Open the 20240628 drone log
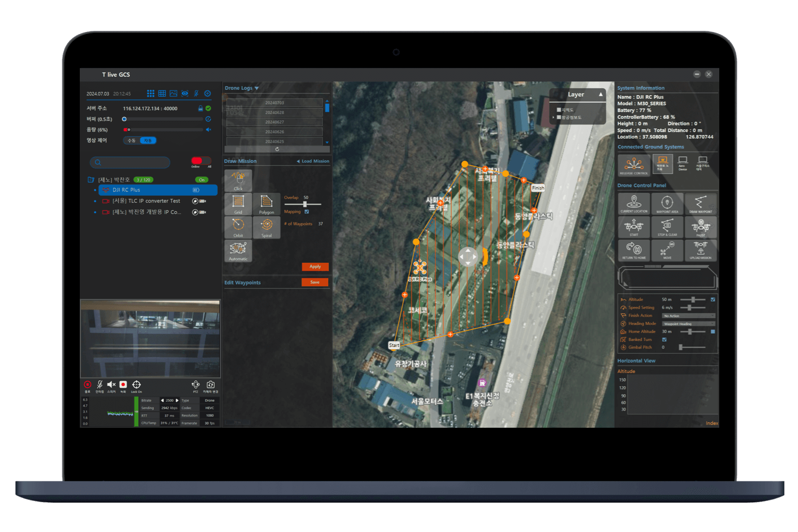 pos(275,112)
